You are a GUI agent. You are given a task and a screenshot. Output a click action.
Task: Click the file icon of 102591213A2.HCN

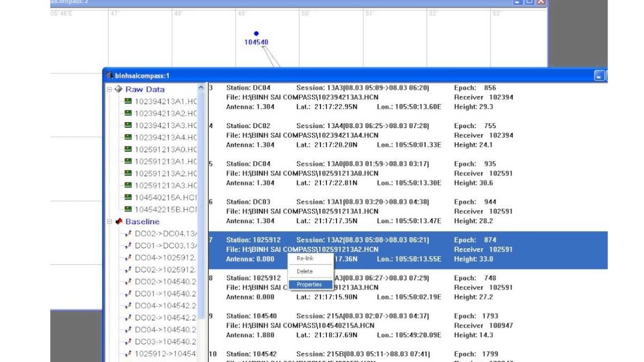[128, 173]
